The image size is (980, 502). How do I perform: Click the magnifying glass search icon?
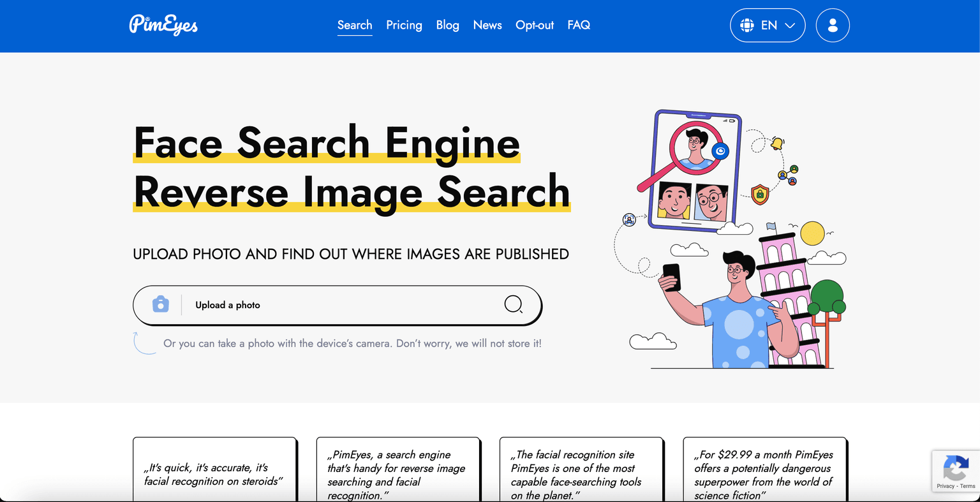point(514,304)
